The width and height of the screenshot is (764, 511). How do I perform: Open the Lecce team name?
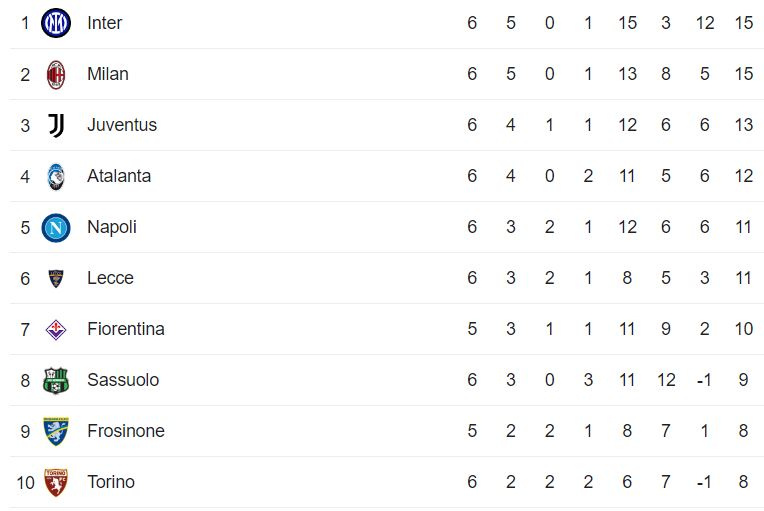tap(110, 278)
